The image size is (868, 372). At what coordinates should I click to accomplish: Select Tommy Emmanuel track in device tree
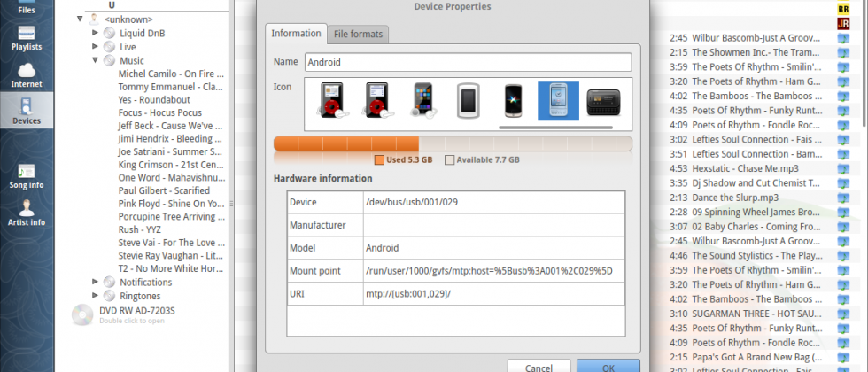point(171,87)
